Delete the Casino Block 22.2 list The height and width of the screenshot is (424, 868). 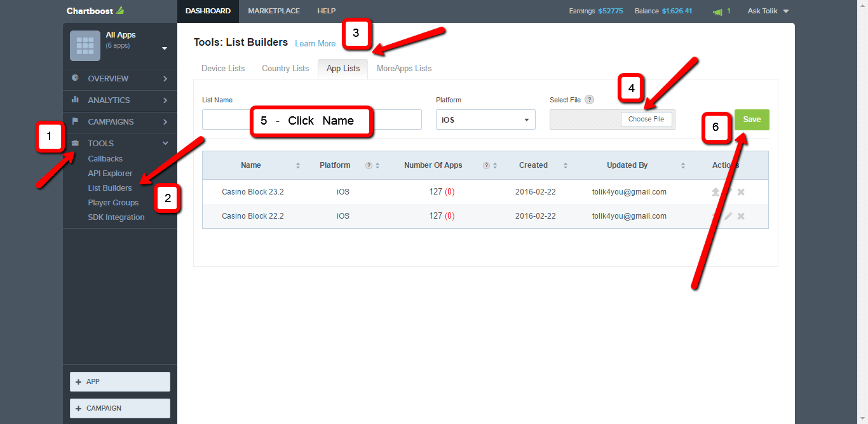click(741, 216)
